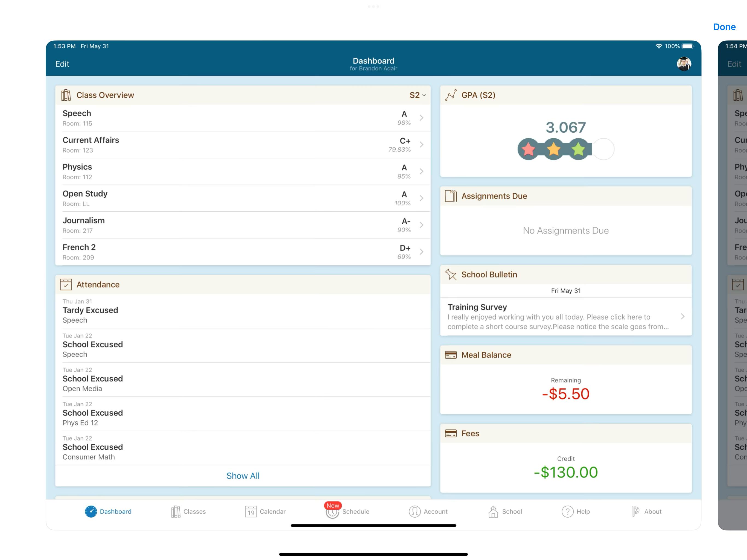Image resolution: width=747 pixels, height=560 pixels.
Task: Open the Training Survey bulletin chevron
Action: 682,316
